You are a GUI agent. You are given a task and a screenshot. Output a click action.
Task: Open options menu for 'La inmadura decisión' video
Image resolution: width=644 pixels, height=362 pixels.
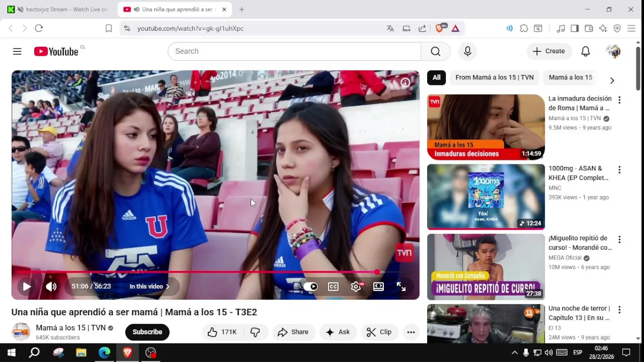coord(619,100)
